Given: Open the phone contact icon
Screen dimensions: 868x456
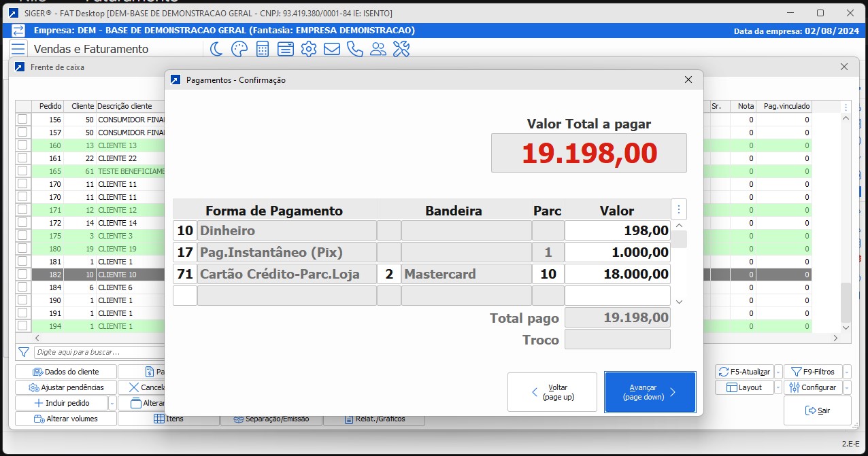Looking at the screenshot, I should 355,49.
